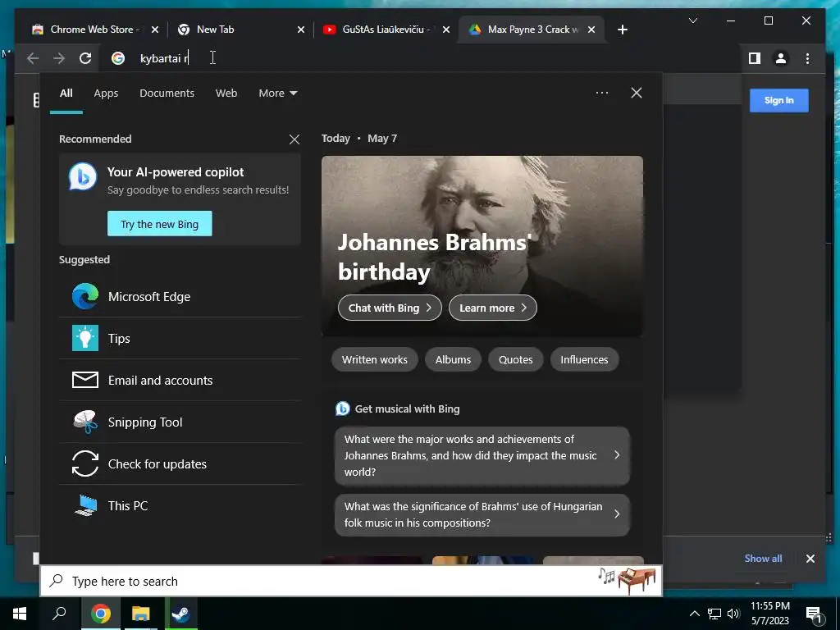Open a new Chrome tab with plus button

tap(622, 30)
